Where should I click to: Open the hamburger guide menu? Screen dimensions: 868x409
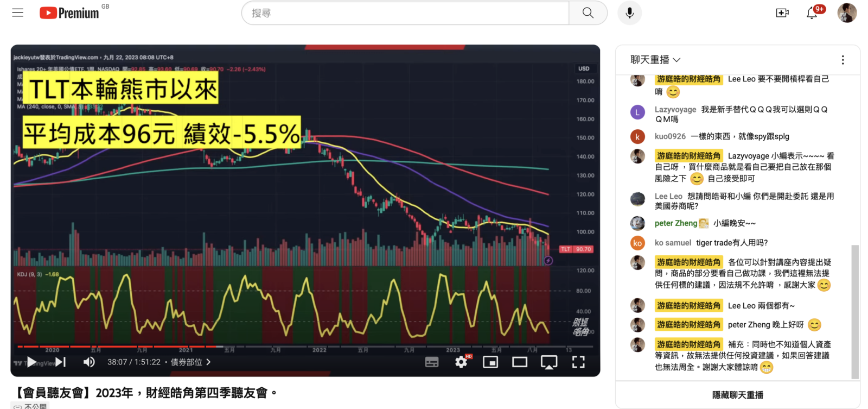18,12
